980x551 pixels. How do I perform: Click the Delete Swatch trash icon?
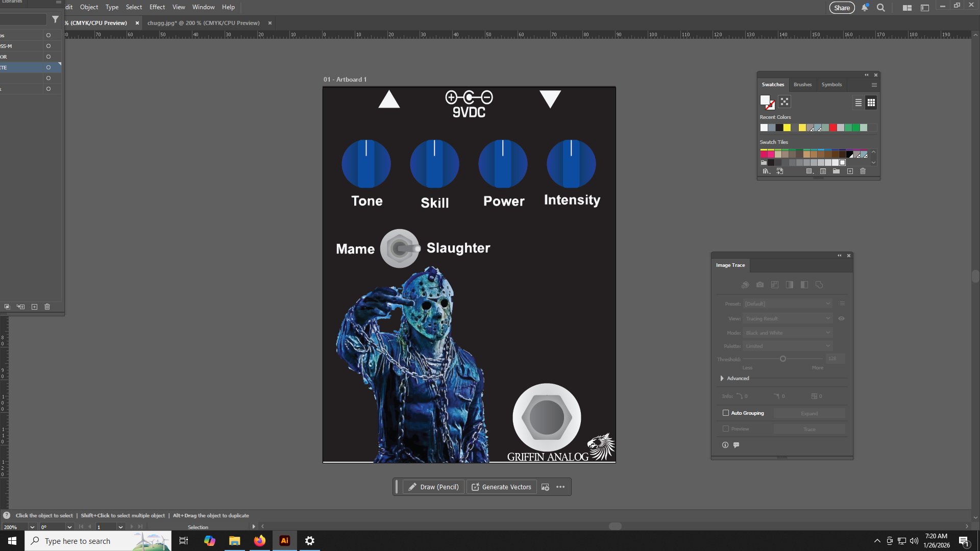(x=863, y=171)
